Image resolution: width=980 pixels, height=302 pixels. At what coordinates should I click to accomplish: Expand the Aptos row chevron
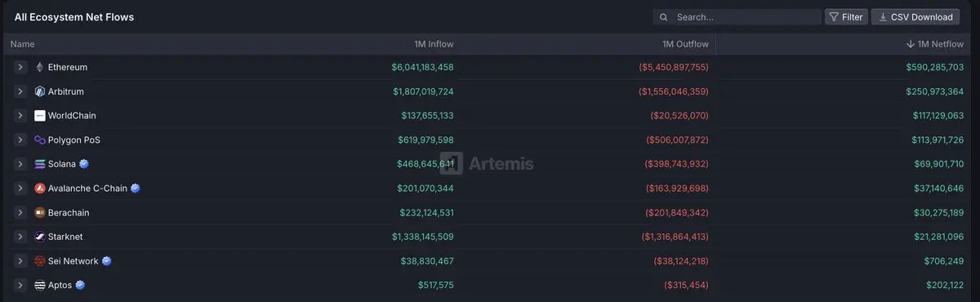pos(20,285)
